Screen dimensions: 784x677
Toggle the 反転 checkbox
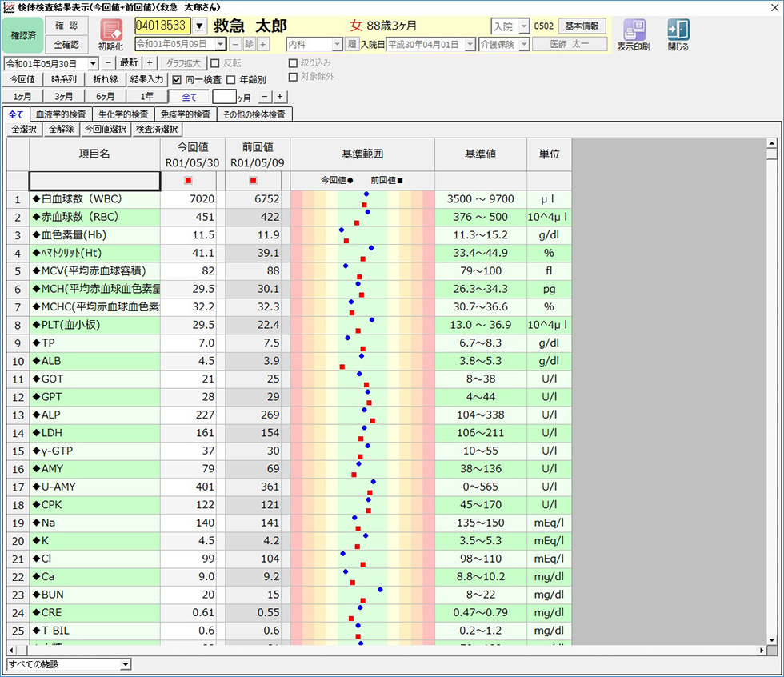pos(215,63)
